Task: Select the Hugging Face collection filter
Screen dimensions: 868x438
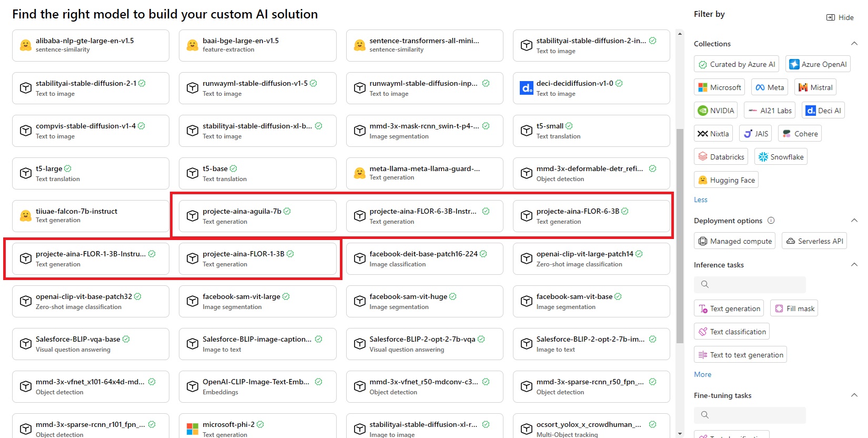Action: tap(726, 180)
